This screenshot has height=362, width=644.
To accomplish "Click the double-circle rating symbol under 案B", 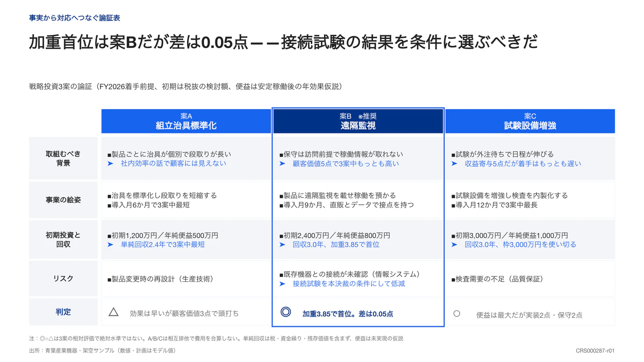I will [286, 312].
